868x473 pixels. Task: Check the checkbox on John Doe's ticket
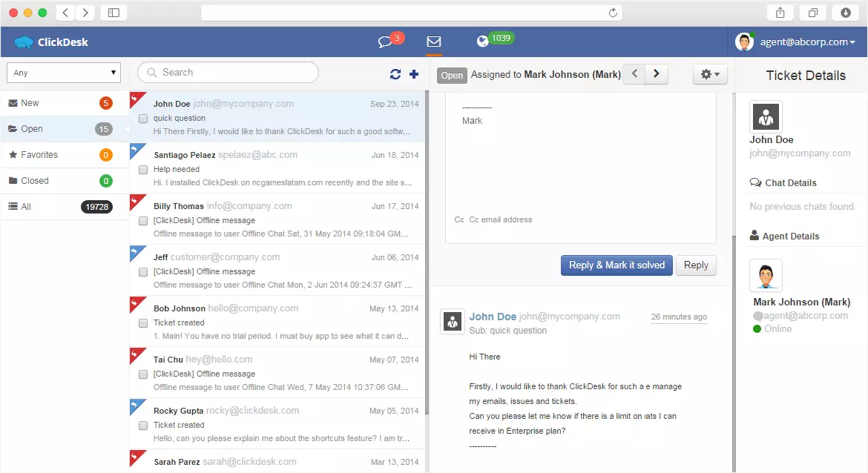[142, 117]
